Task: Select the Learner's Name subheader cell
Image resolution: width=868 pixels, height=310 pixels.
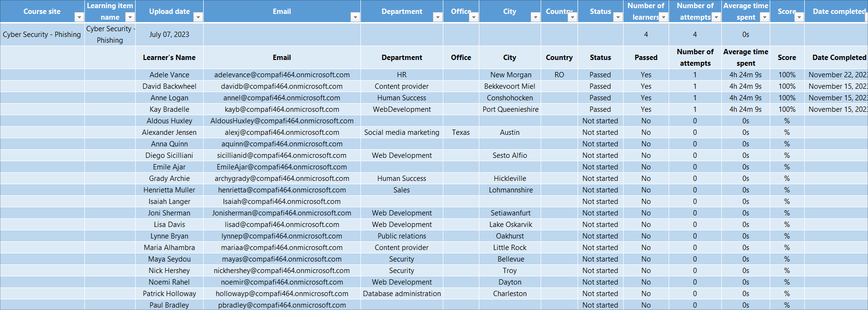Action: tap(169, 58)
